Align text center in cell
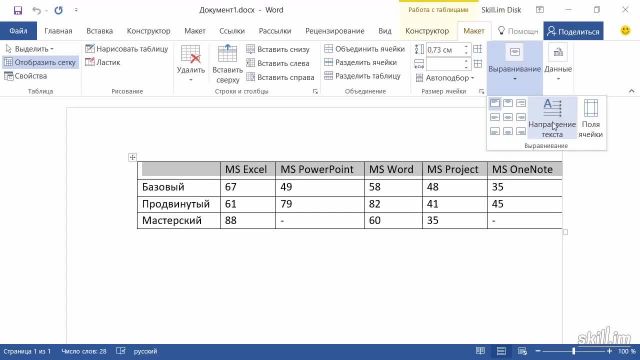 click(508, 118)
